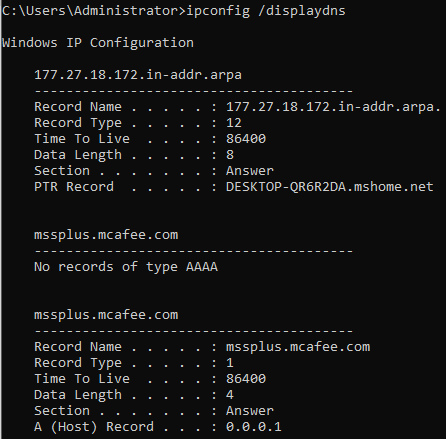Click the Data Length value 8
The height and width of the screenshot is (439, 446).
click(230, 155)
